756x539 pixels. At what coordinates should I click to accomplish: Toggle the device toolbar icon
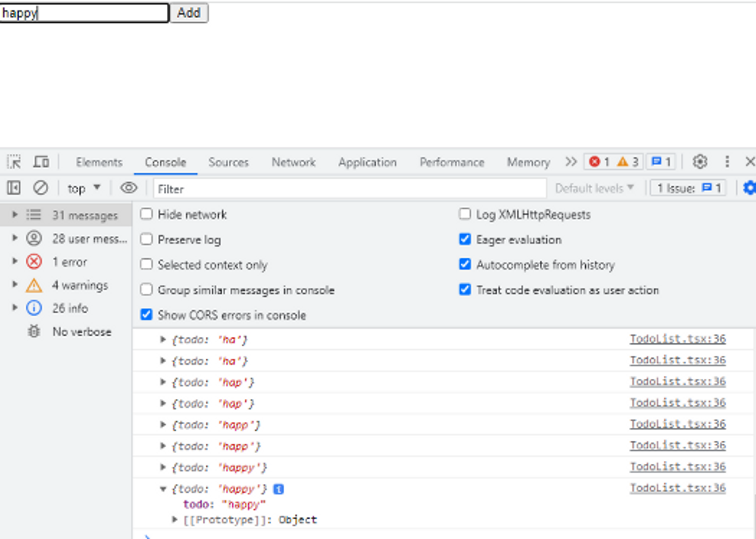(41, 162)
